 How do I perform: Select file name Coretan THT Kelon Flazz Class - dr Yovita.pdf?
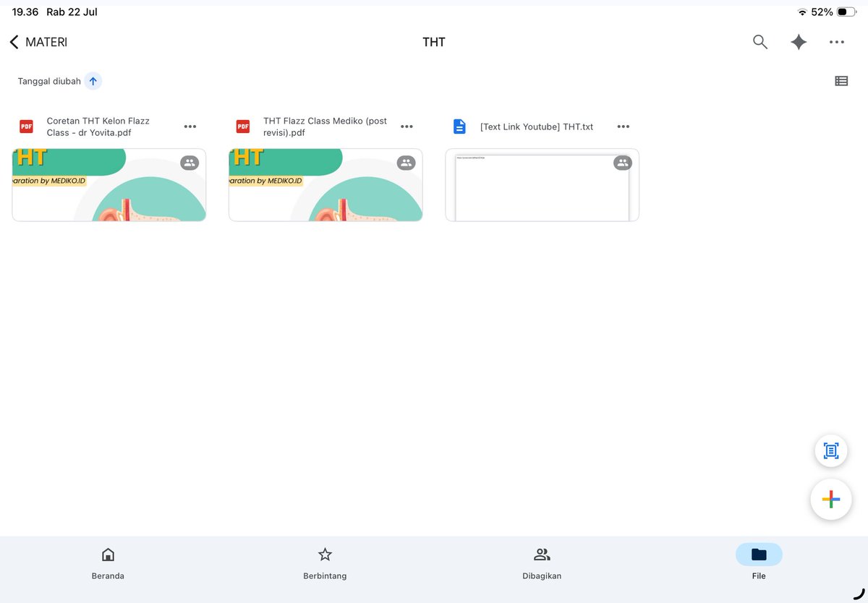(x=98, y=127)
